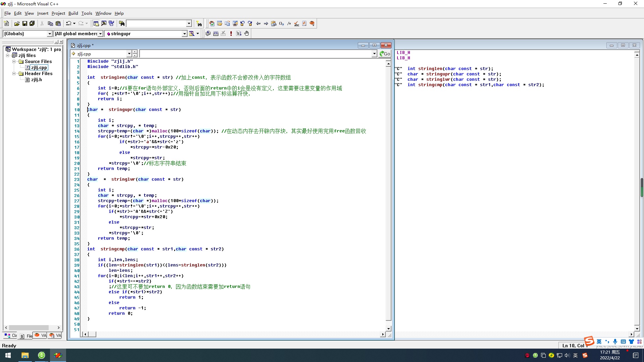Click the right header window scroll-up arrow
This screenshot has height=362, width=644.
(637, 55)
